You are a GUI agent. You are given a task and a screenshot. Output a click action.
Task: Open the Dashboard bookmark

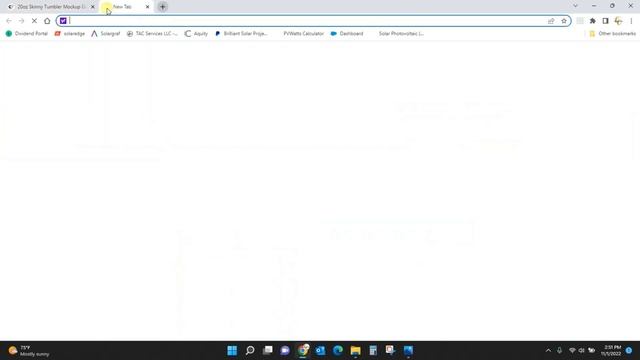tap(347, 33)
